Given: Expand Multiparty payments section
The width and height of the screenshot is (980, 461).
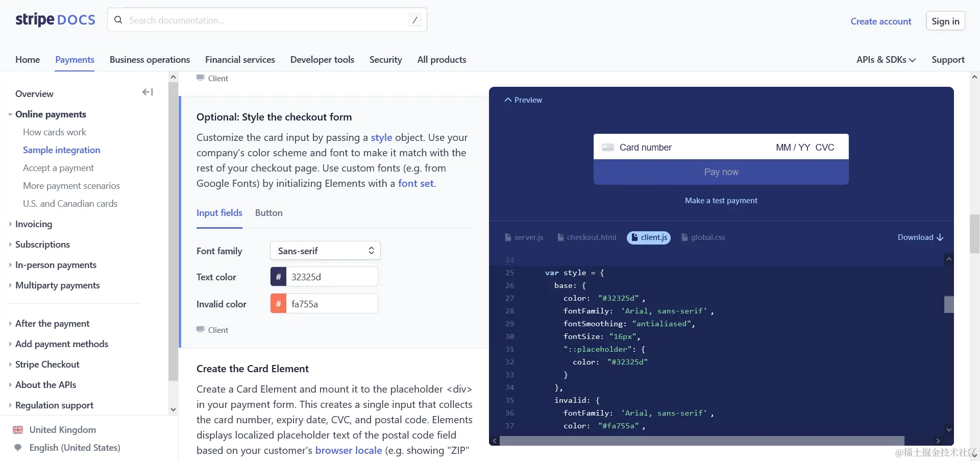Looking at the screenshot, I should [x=10, y=285].
